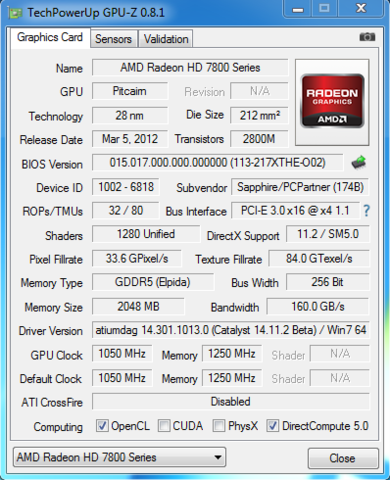Switch to the Validation tab

point(166,39)
